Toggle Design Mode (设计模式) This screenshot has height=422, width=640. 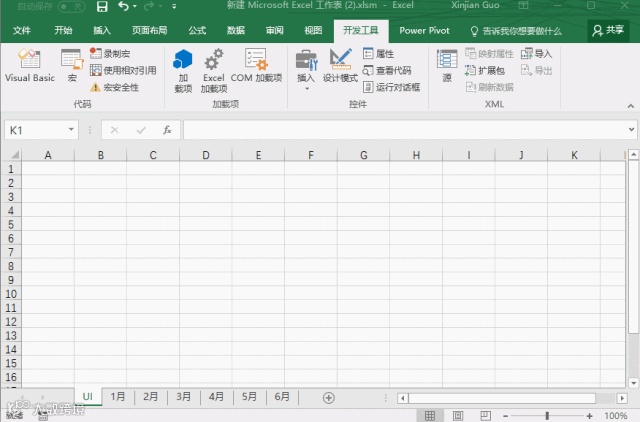[340, 65]
